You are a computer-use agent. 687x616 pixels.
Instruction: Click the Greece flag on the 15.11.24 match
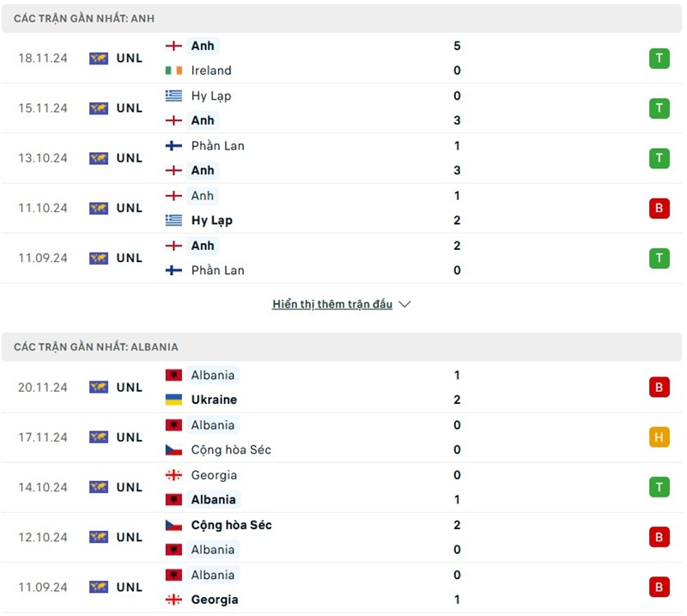[x=173, y=95]
